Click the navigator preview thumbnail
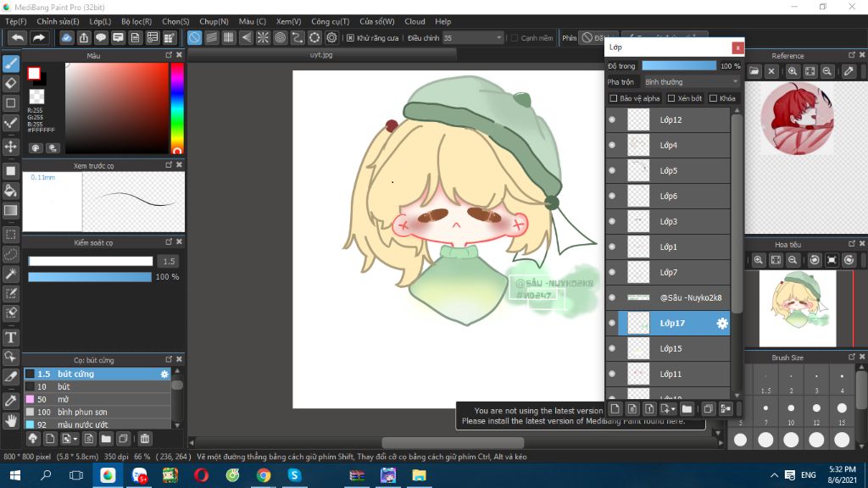Screen dimensions: 868x488 click(x=797, y=308)
